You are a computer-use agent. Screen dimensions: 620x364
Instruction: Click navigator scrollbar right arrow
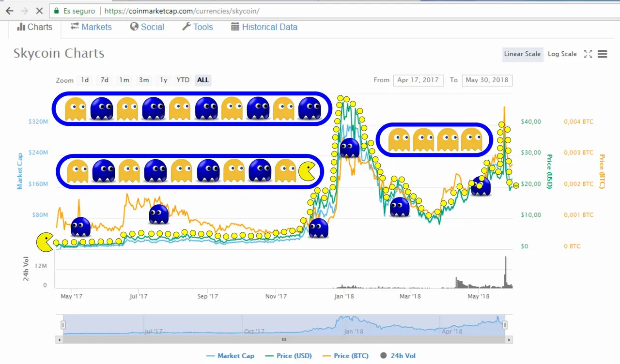(509, 340)
